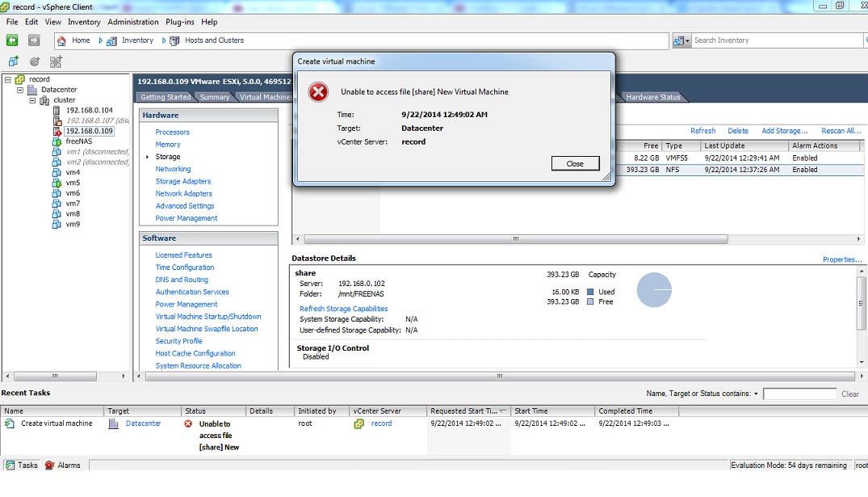
Task: Click the gray squares toolbar icon with plus
Action: 56,61
